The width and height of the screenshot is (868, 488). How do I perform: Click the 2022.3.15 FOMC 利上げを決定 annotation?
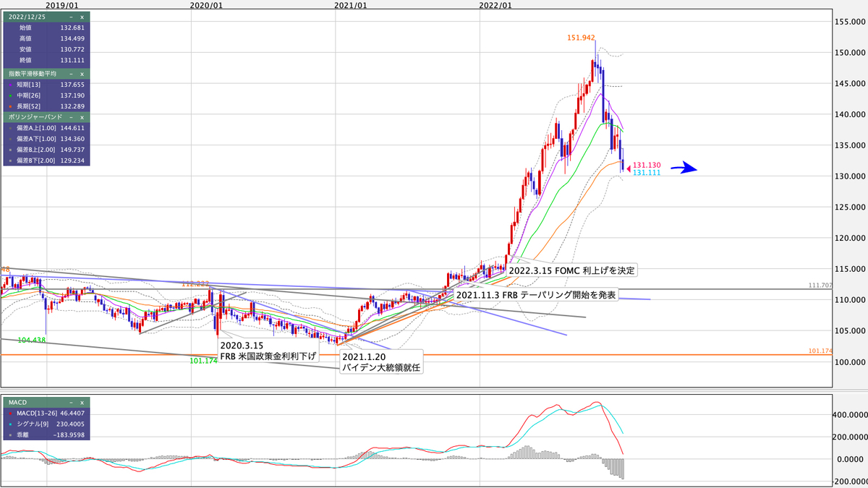[571, 270]
